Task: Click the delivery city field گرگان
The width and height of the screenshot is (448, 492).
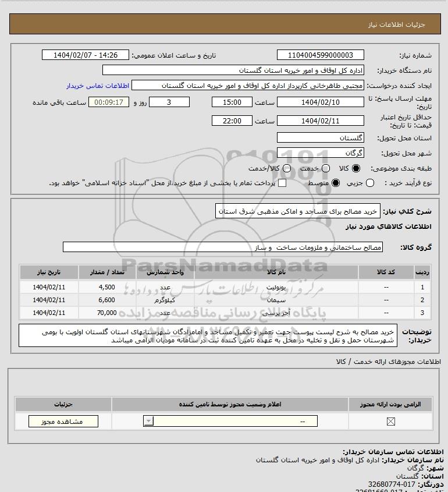Action: tap(321, 153)
